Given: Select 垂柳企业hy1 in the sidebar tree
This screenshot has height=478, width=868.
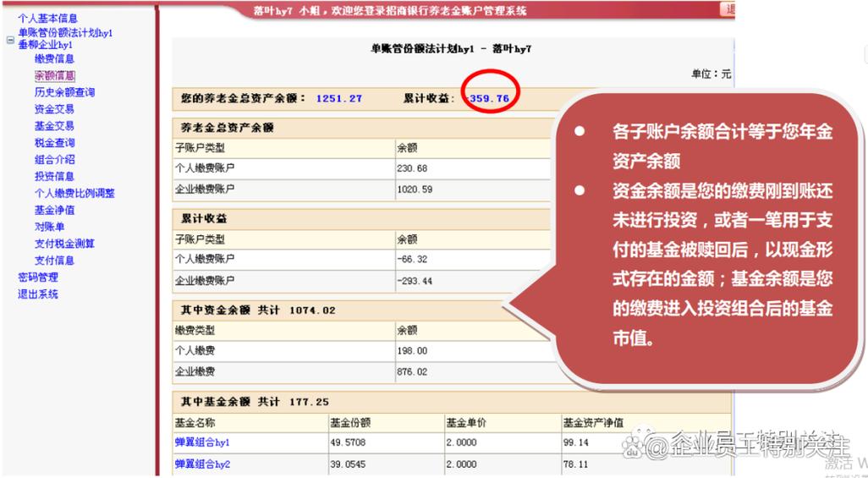Looking at the screenshot, I should pos(45,45).
